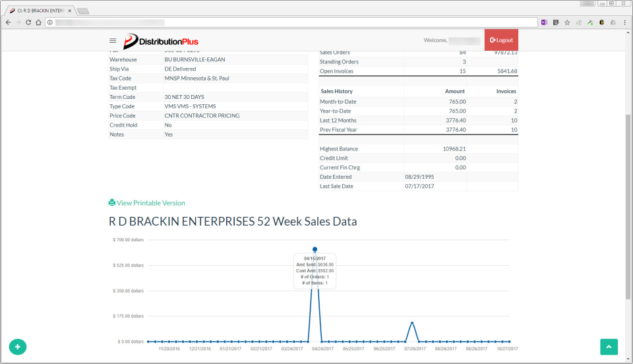Click the July 2017 small peak data point
The height and width of the screenshot is (364, 633).
[x=411, y=323]
